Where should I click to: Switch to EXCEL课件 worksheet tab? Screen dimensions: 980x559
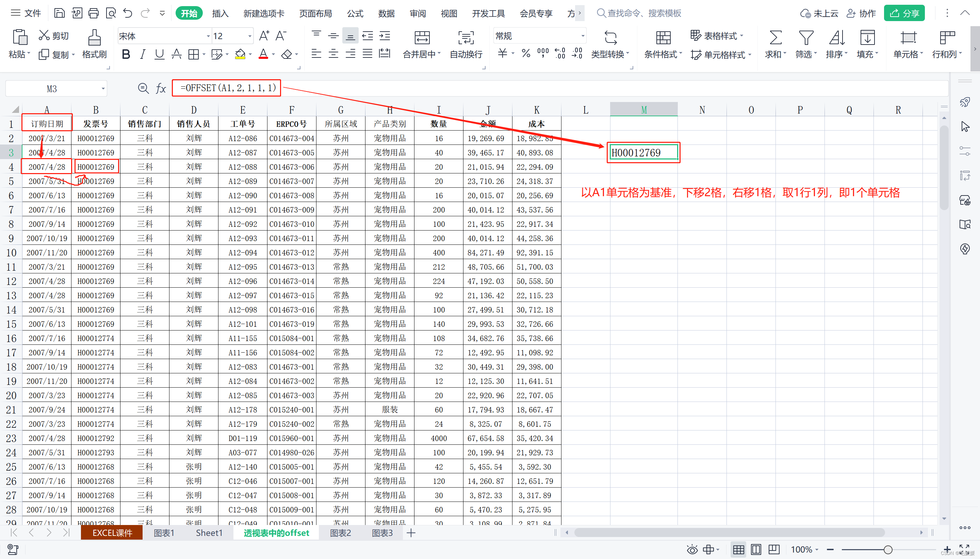point(112,532)
